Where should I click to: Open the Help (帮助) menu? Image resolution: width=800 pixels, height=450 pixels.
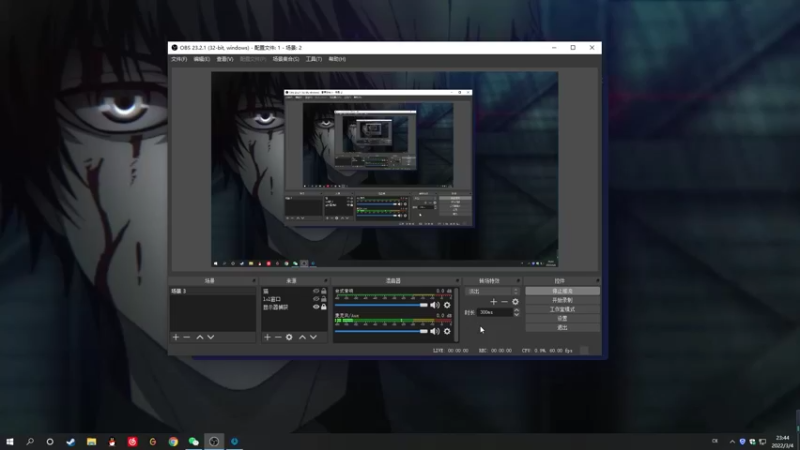coord(337,59)
